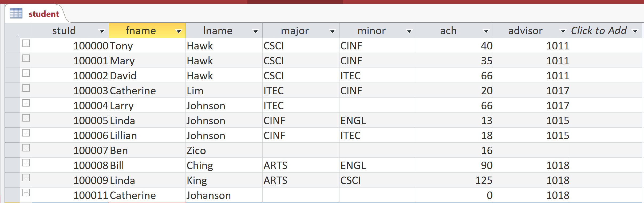Expand subdatasheet for student 100011
Image resolution: width=644 pixels, height=203 pixels.
(x=26, y=193)
